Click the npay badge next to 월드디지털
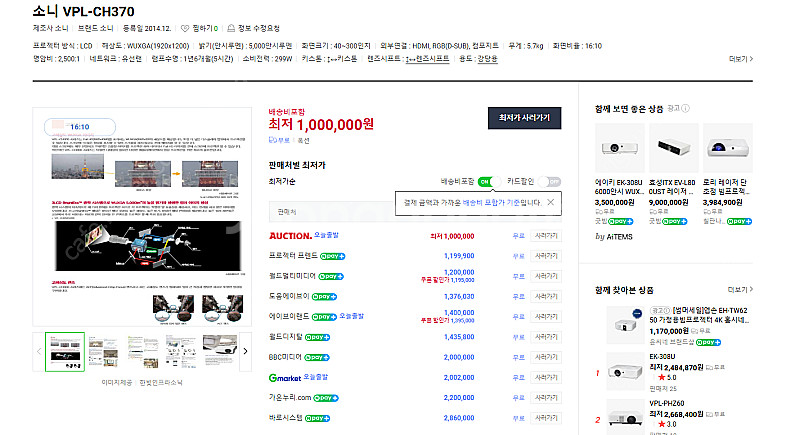Screen dimensions: 800x435 tap(317, 337)
